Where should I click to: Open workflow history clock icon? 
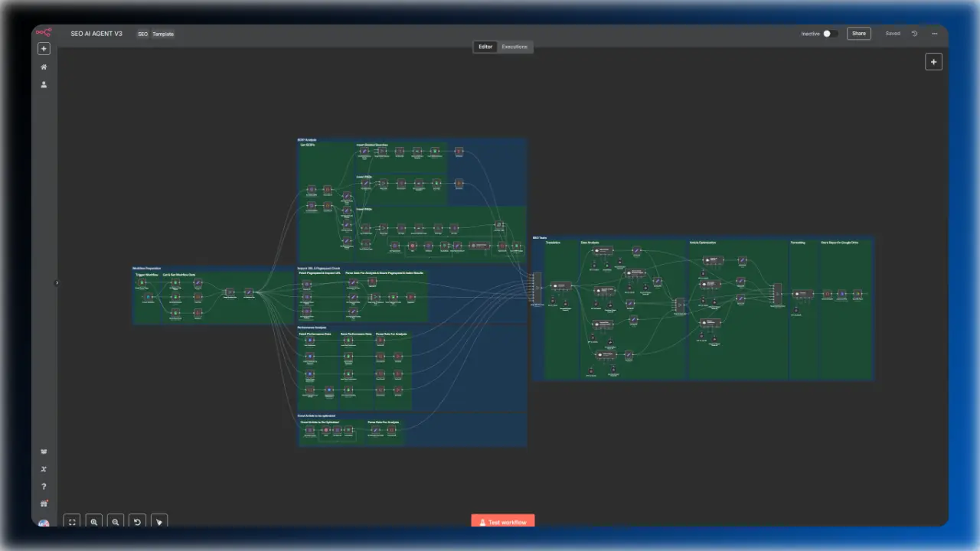(x=914, y=34)
